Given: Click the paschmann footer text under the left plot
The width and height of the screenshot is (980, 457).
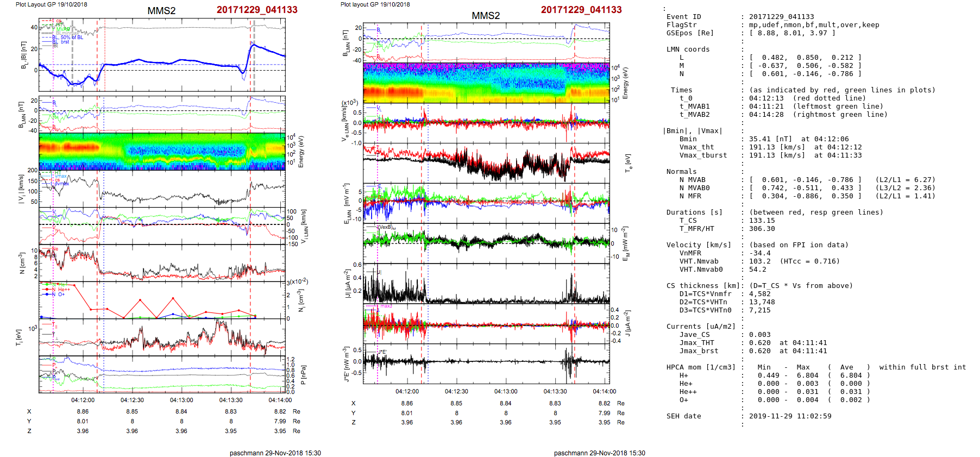Looking at the screenshot, I should coord(275,453).
